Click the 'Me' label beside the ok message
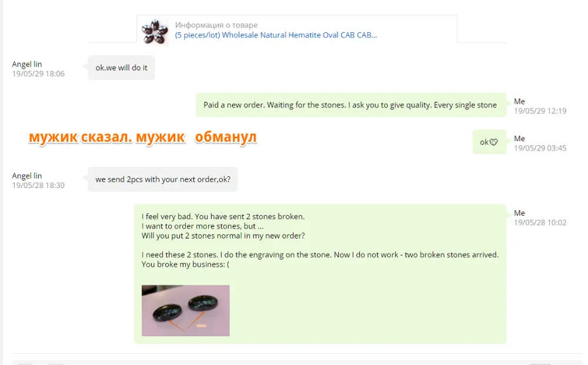588x365 pixels. pos(519,139)
